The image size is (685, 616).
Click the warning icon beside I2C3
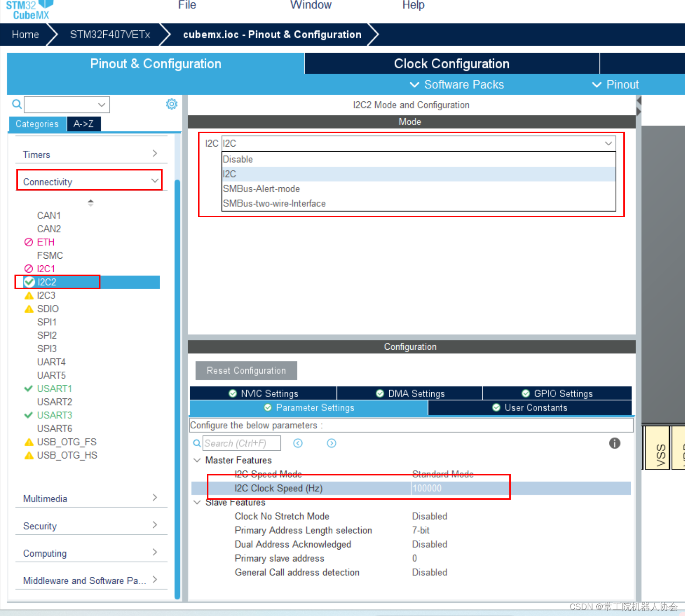coord(29,296)
